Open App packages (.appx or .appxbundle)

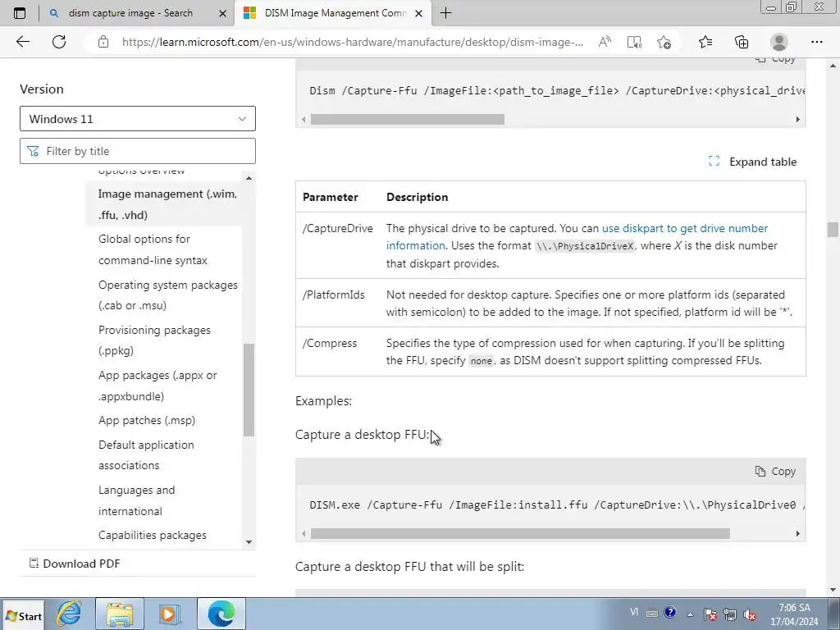click(x=157, y=386)
